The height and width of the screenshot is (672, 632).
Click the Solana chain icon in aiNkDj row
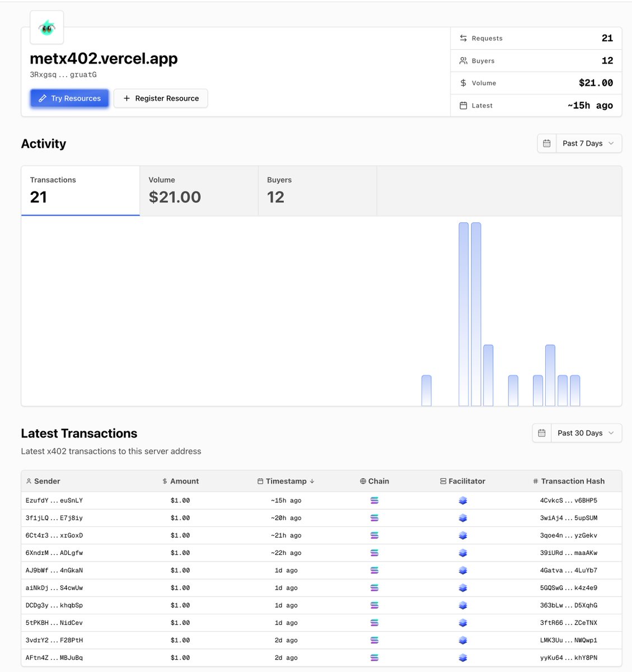[374, 588]
